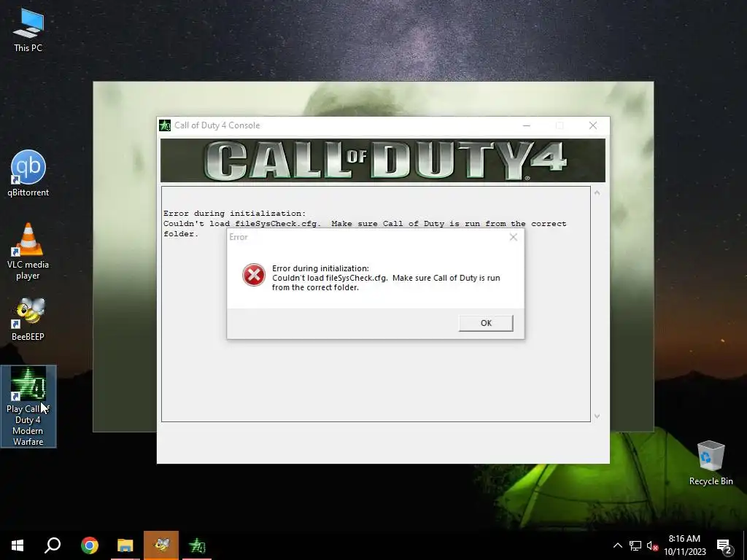
Task: Click the Call of Duty 4 Console title icon
Action: pos(165,125)
